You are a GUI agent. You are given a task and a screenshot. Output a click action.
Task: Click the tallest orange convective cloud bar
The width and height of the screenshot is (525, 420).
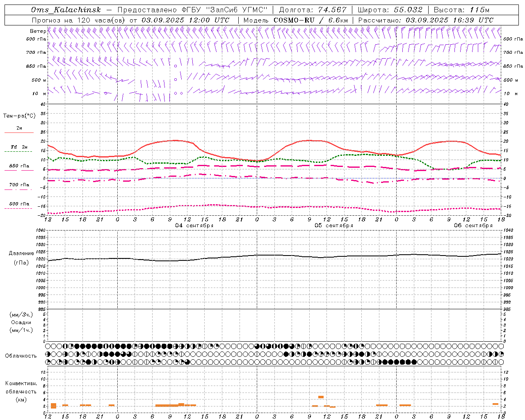tap(53, 406)
